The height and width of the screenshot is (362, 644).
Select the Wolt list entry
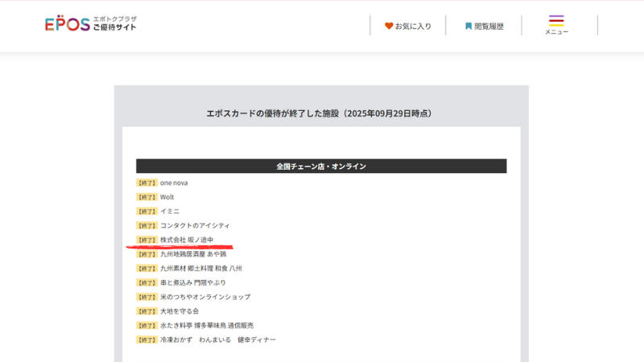(x=167, y=197)
